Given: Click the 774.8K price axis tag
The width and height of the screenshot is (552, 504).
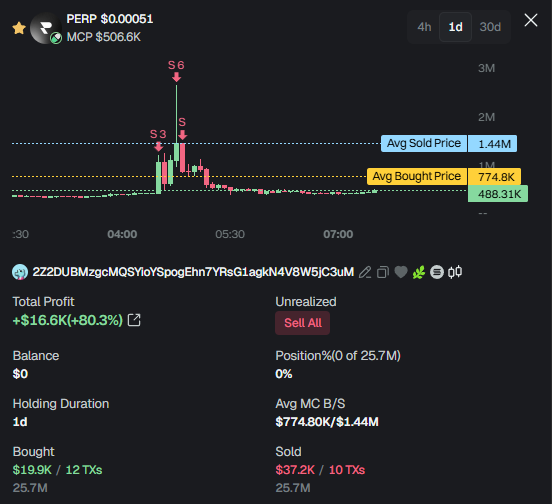Looking at the screenshot, I should point(494,176).
